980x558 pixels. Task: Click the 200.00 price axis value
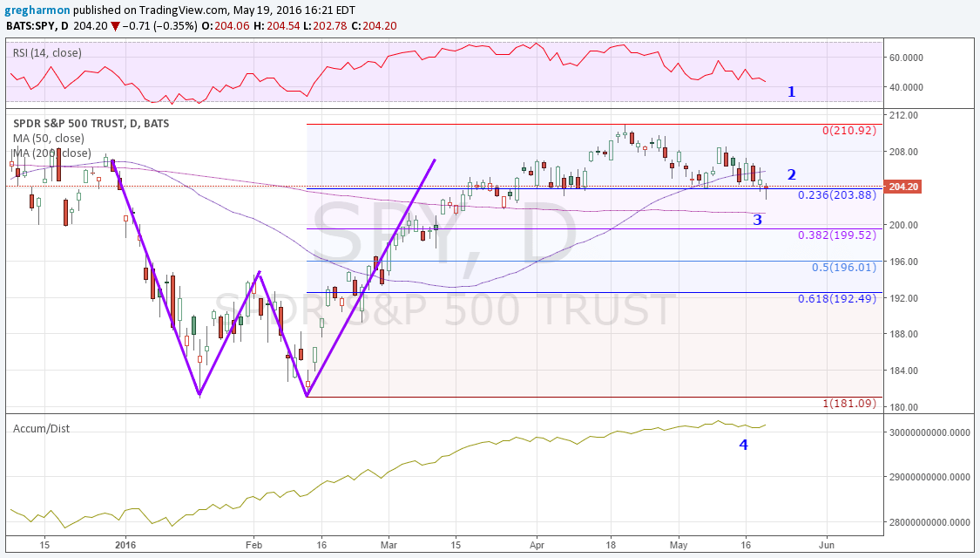click(x=903, y=225)
